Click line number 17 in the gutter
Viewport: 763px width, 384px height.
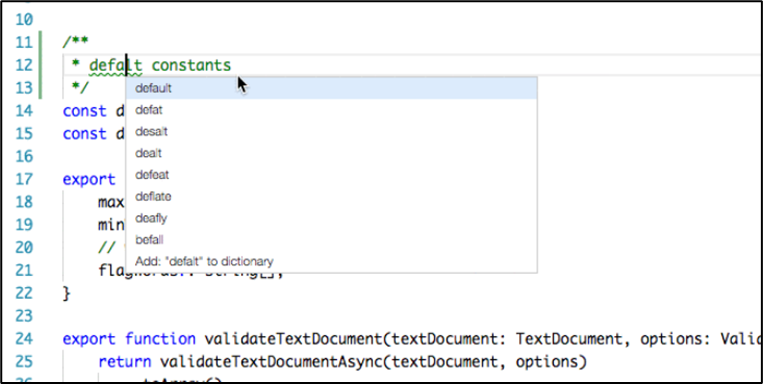(24, 180)
